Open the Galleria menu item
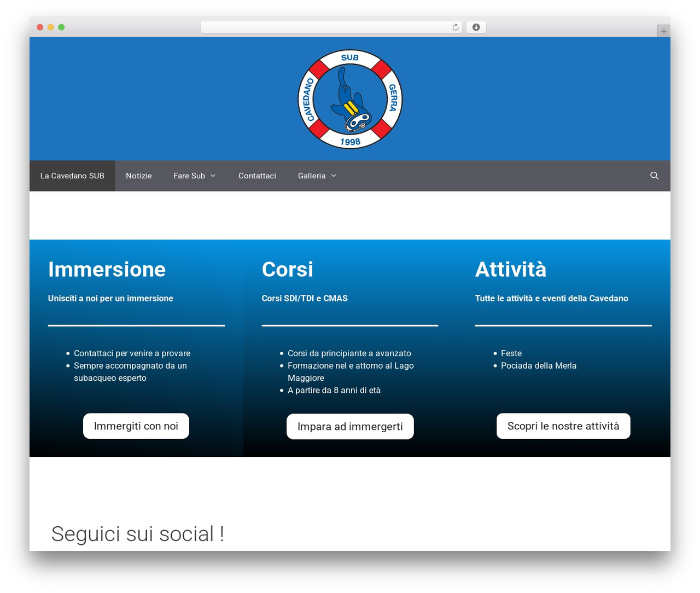 click(312, 176)
